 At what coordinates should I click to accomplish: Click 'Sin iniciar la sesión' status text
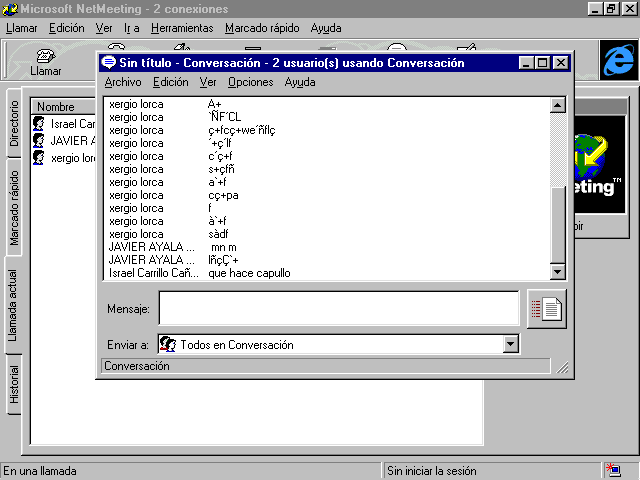pos(432,471)
